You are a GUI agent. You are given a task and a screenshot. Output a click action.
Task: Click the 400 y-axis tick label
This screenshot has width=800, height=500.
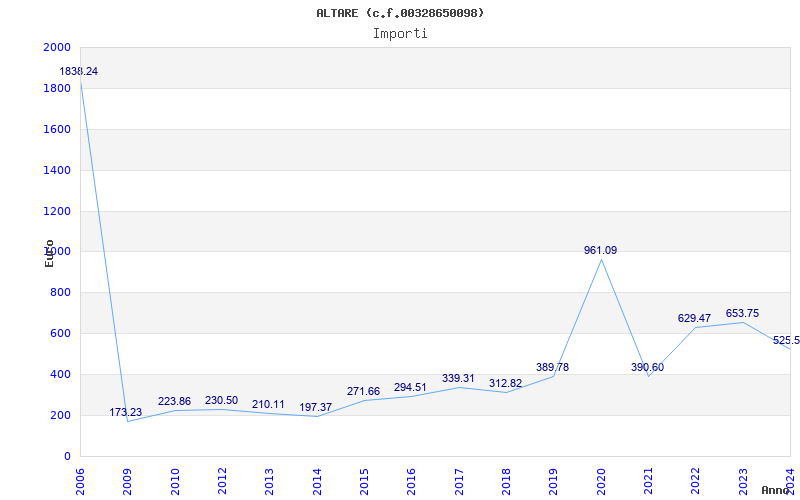point(61,374)
